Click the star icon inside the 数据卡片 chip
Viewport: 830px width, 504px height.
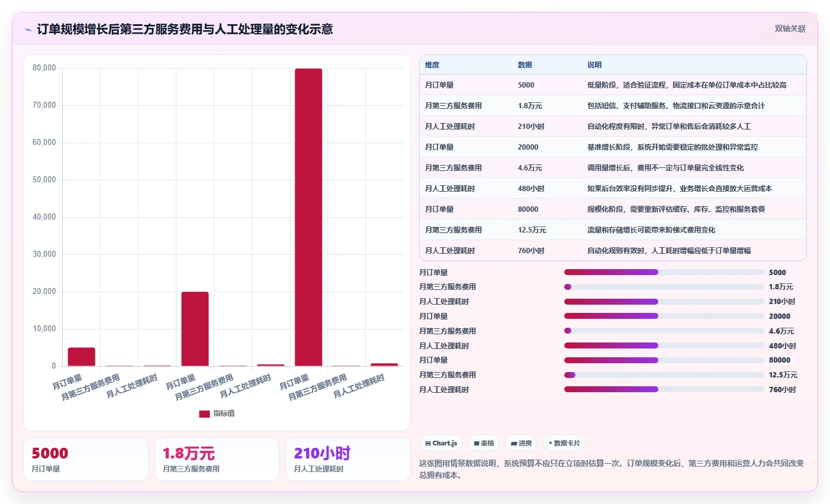coord(551,443)
